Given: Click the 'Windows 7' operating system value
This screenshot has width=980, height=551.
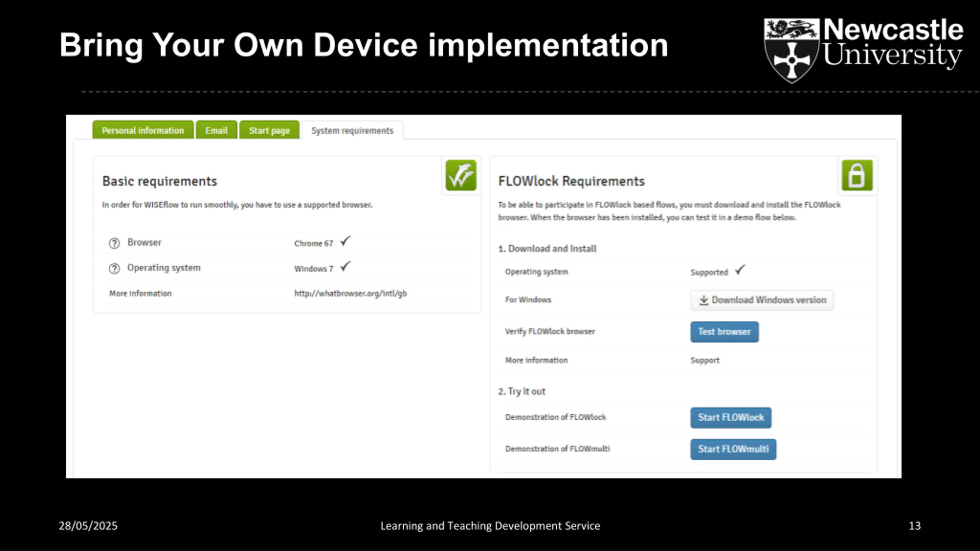Looking at the screenshot, I should (314, 269).
